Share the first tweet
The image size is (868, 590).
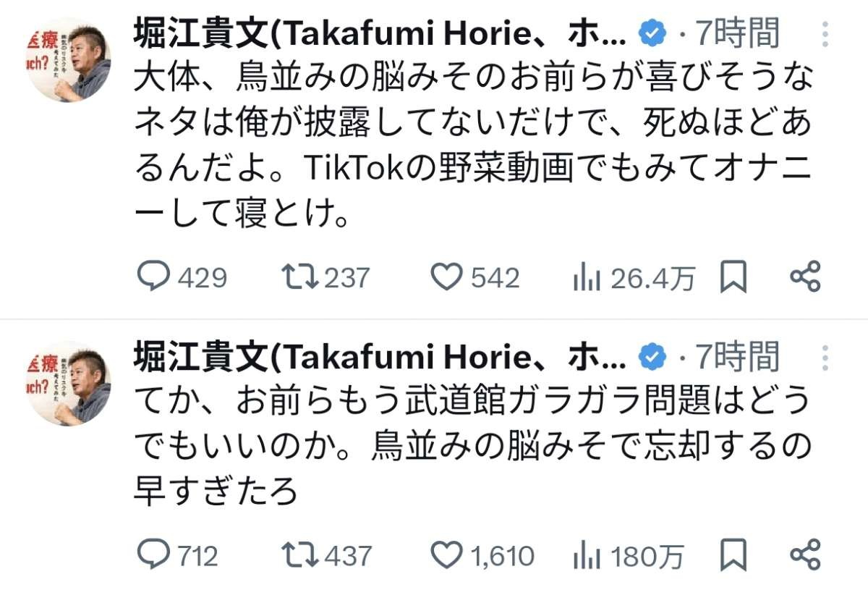pyautogui.click(x=805, y=278)
